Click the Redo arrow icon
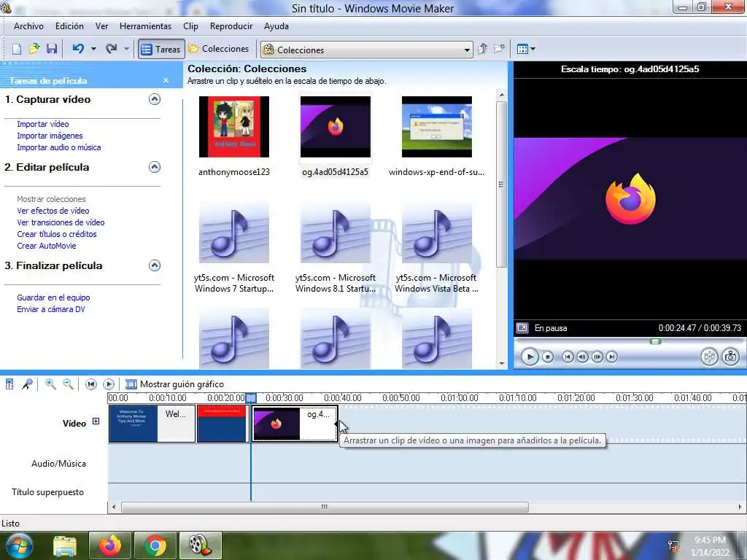 [x=112, y=49]
